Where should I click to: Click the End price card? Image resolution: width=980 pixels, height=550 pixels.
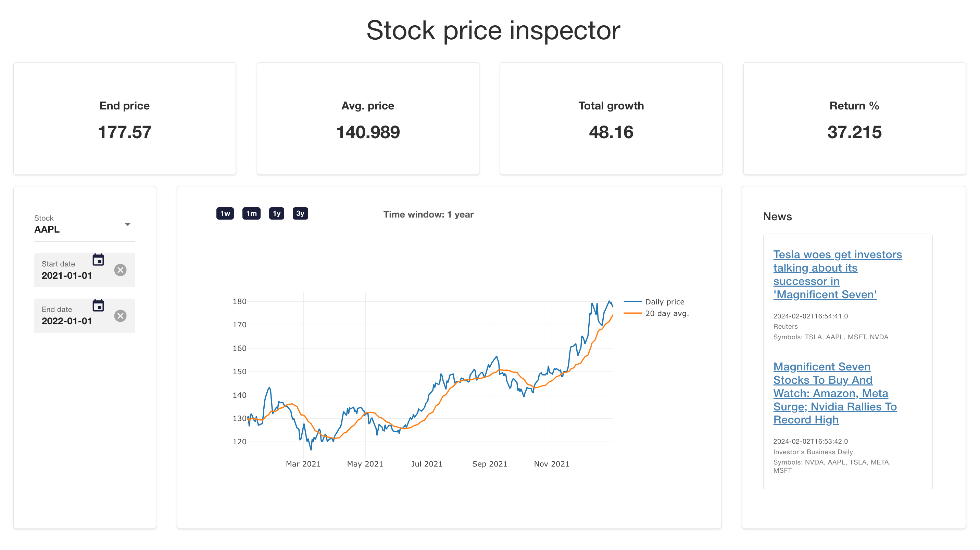click(x=124, y=119)
